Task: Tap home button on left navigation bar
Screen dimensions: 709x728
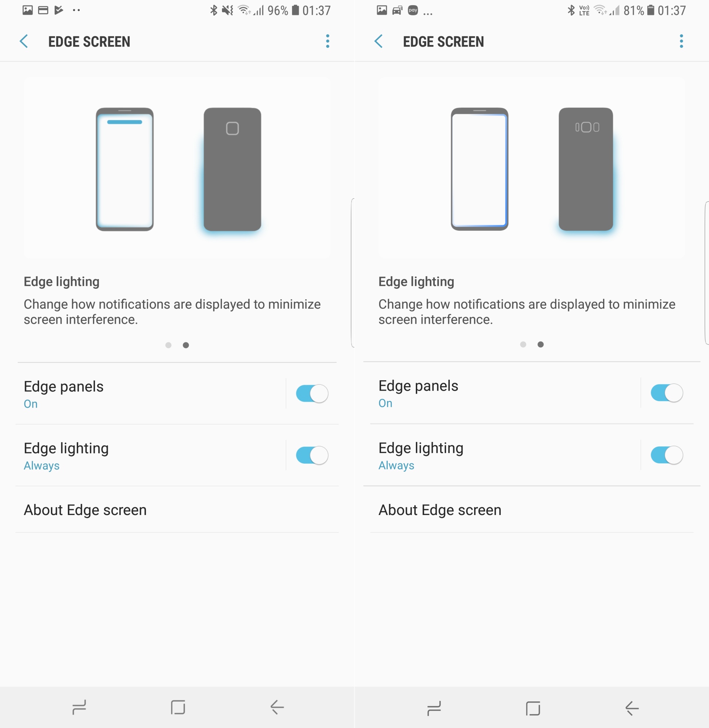Action: point(178,707)
